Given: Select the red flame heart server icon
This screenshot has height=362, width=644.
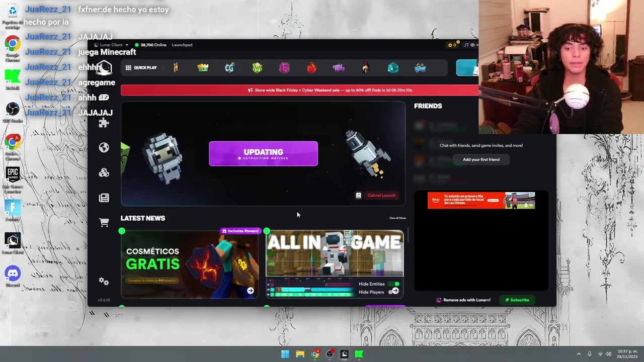Looking at the screenshot, I should [311, 68].
